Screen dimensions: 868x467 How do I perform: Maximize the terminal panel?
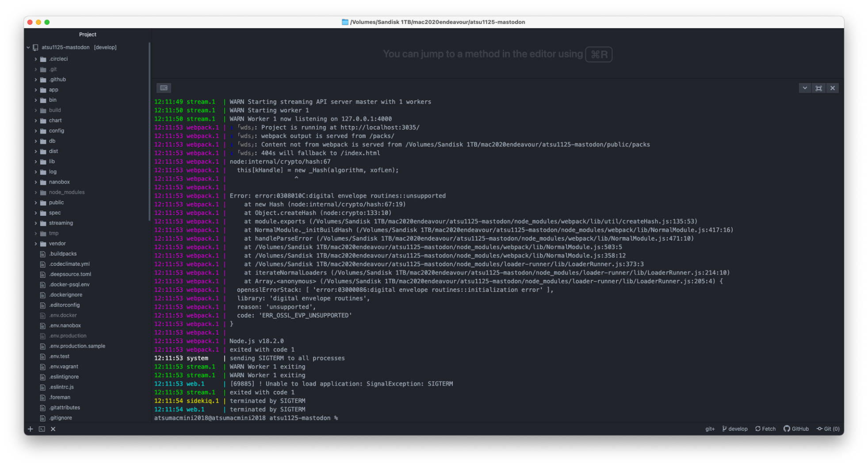[818, 88]
